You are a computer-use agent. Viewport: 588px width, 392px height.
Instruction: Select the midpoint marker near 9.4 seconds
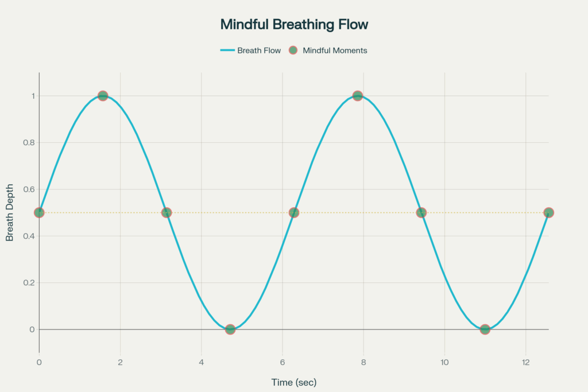[421, 212]
